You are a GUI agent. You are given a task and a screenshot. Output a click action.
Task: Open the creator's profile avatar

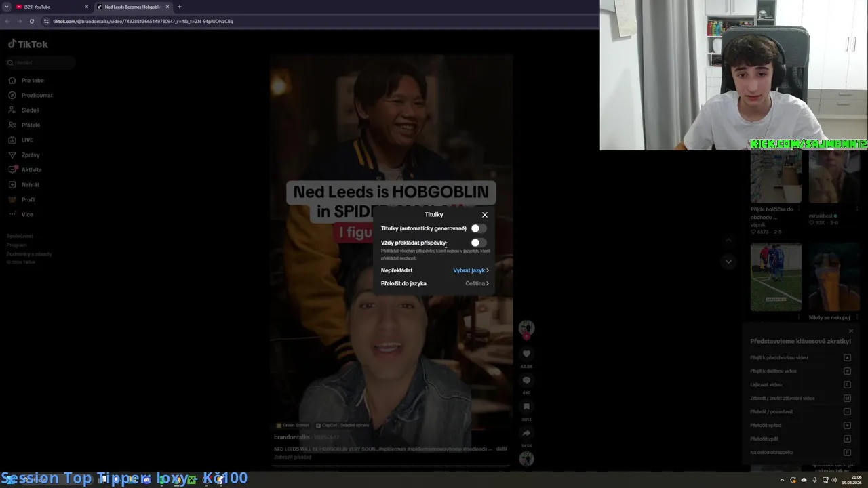tap(526, 328)
